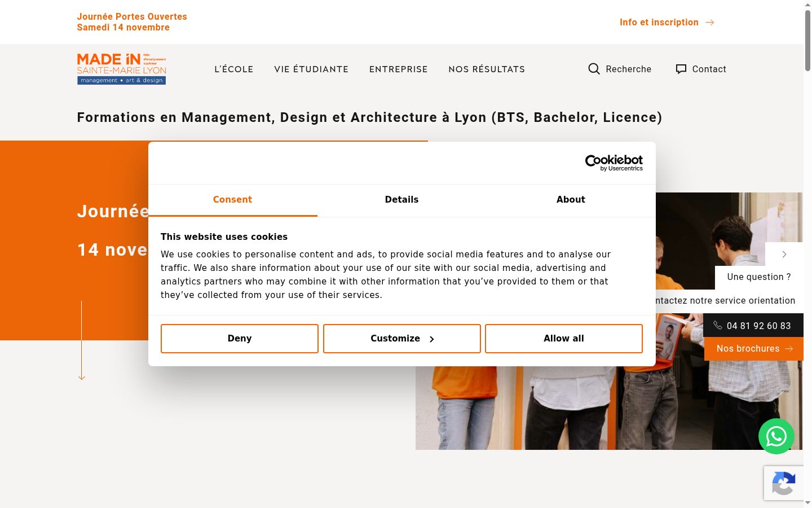
Task: Click the down arrow under the orange banner
Action: [x=82, y=340]
